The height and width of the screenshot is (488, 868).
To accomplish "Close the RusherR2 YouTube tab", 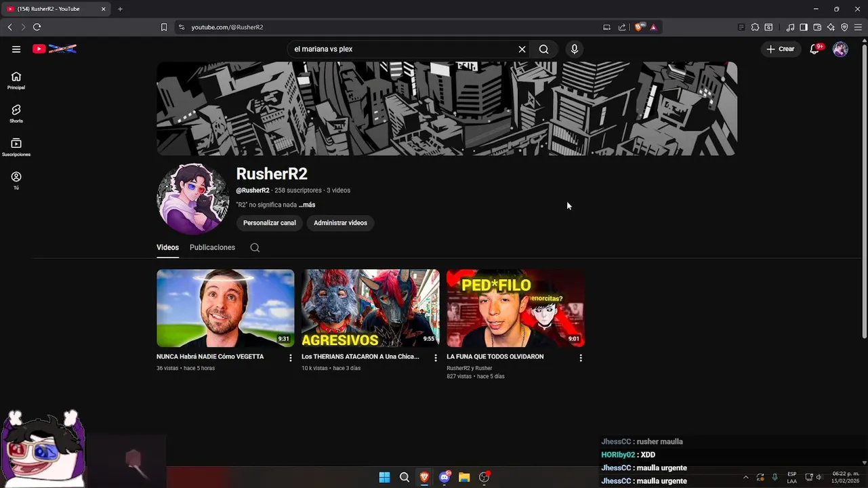I will click(x=103, y=9).
